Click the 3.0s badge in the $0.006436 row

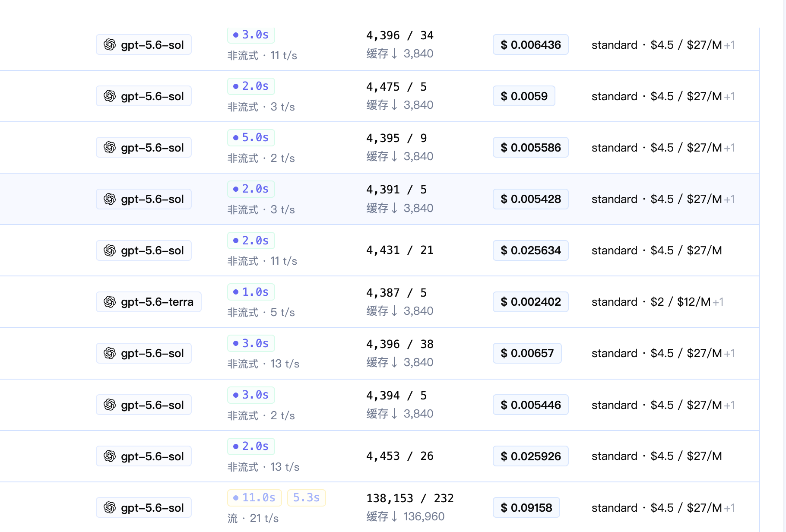251,35
